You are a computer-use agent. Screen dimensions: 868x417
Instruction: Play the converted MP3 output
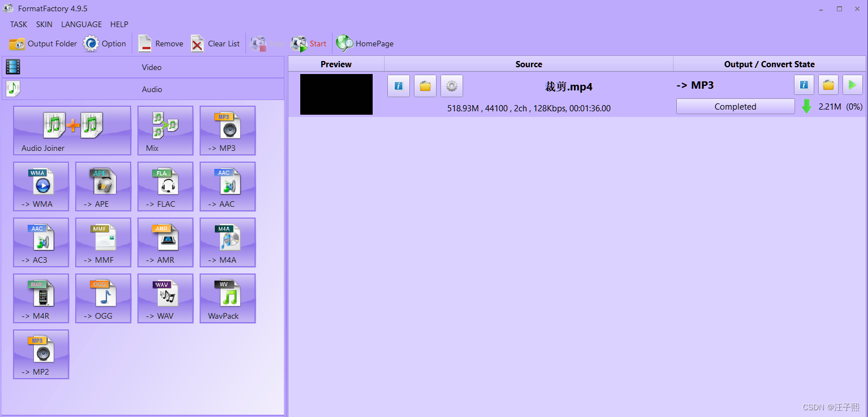[x=853, y=85]
